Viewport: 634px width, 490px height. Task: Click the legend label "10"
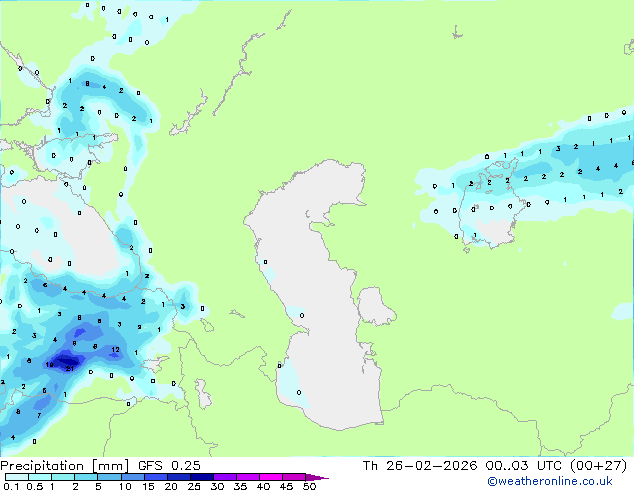[125, 486]
